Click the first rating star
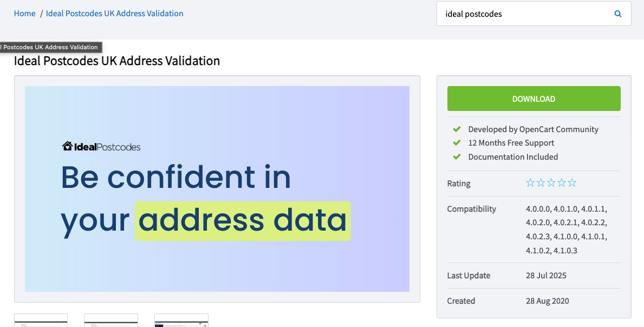The width and height of the screenshot is (644, 327). (530, 183)
